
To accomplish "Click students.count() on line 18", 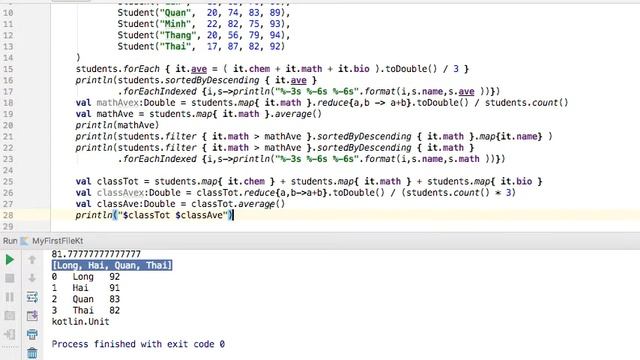I will (x=527, y=103).
